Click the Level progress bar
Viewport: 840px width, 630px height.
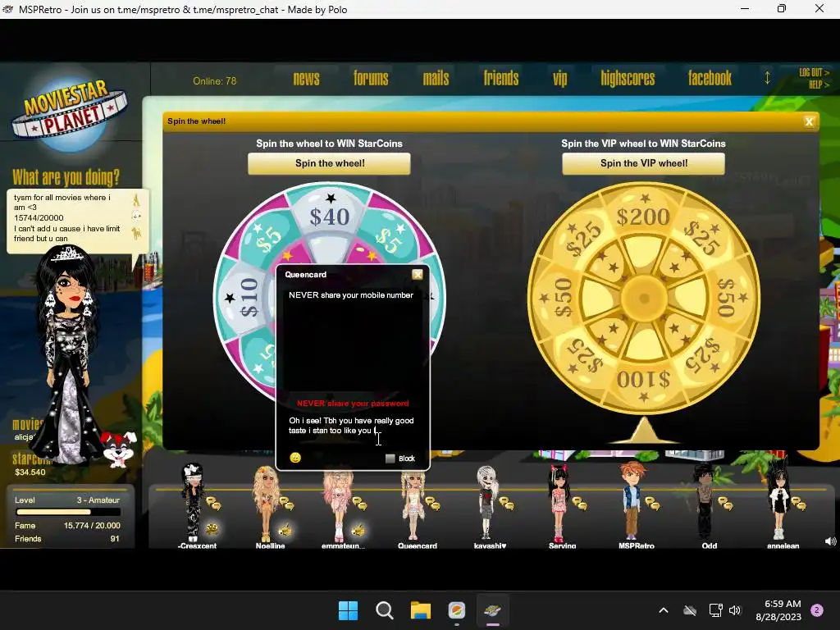pyautogui.click(x=68, y=512)
